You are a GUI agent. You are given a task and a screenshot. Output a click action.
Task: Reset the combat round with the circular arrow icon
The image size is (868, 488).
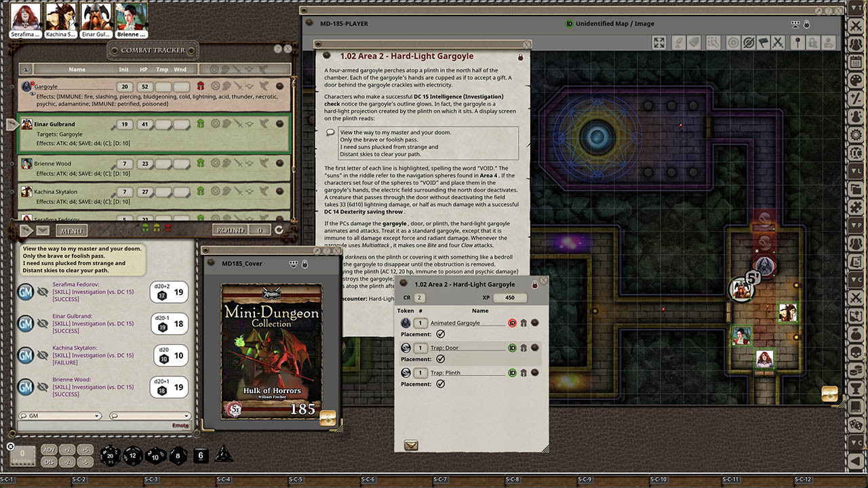click(279, 230)
